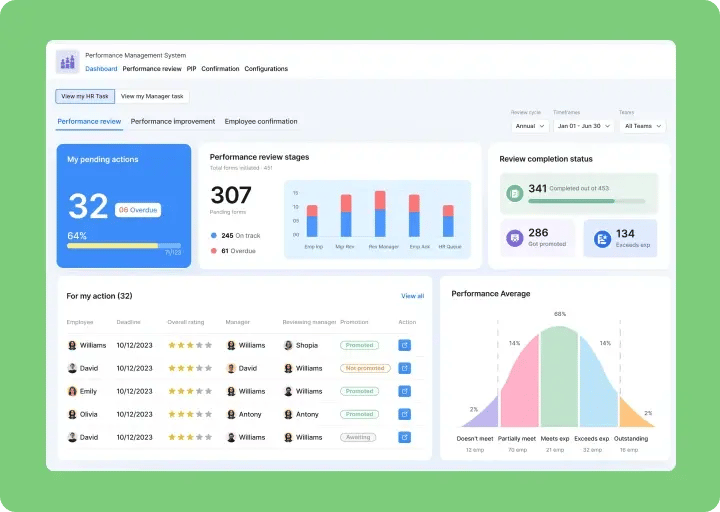Open action icon for the Awaiting David row
The width and height of the screenshot is (720, 512).
[x=405, y=437]
